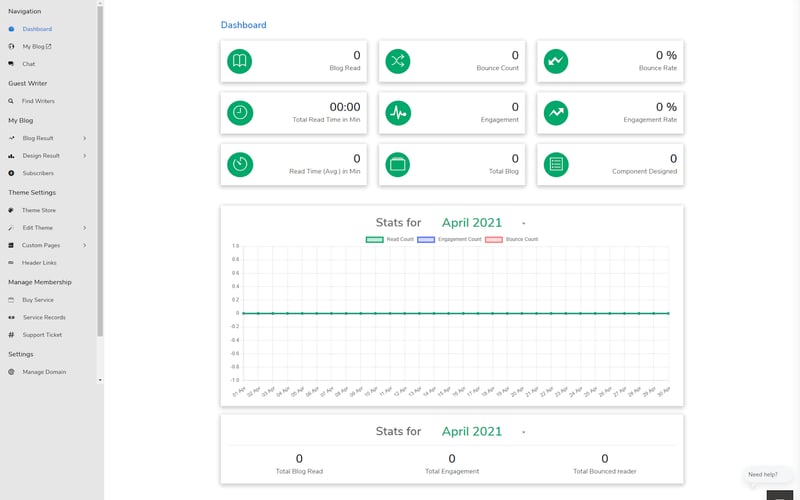Click the Blog Read book icon
Viewport: 800px width, 500px height.
[x=240, y=61]
